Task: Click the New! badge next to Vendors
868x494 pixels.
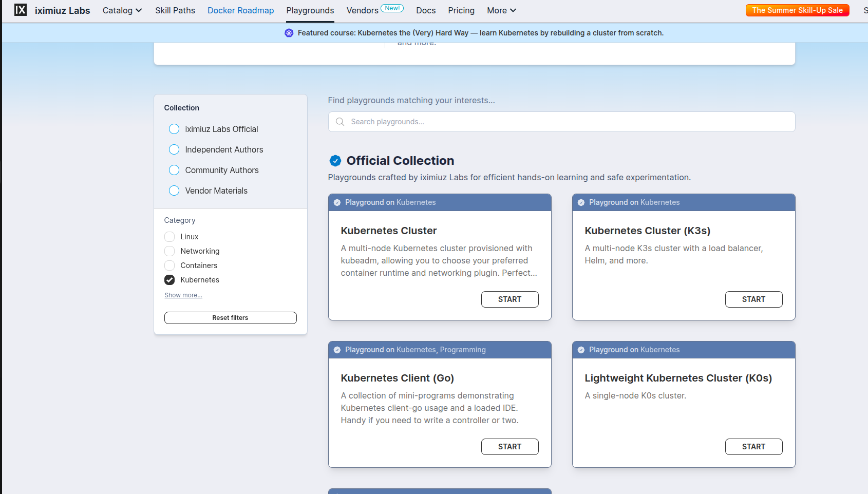Action: point(392,8)
